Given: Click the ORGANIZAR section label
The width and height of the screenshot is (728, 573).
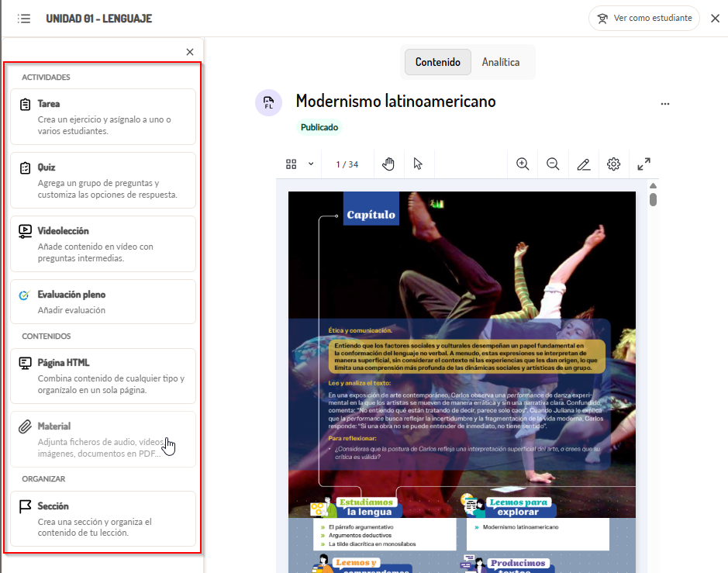Looking at the screenshot, I should coord(43,478).
